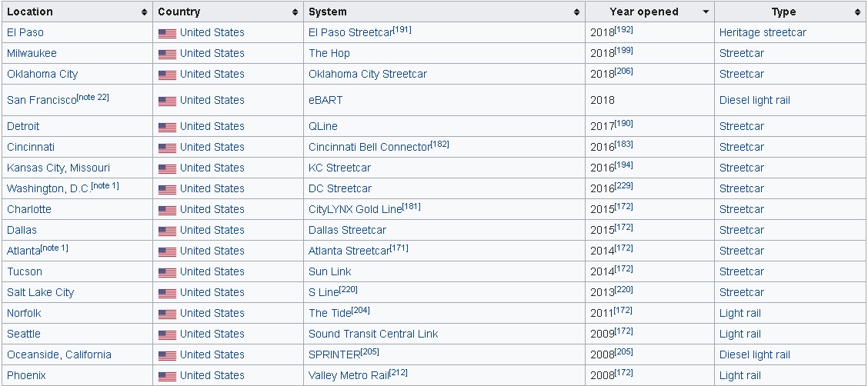The width and height of the screenshot is (868, 386).
Task: Click the US flag in El Paso row
Action: click(167, 33)
